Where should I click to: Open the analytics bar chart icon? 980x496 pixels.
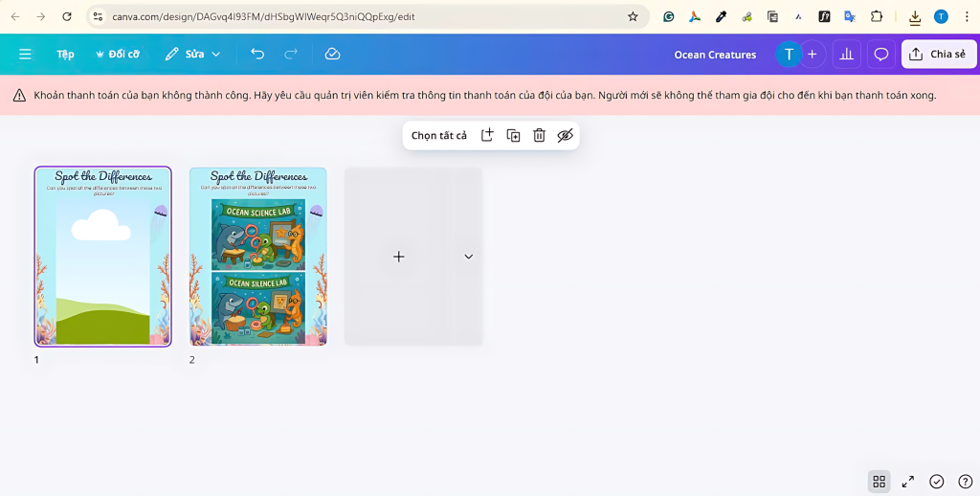click(846, 55)
